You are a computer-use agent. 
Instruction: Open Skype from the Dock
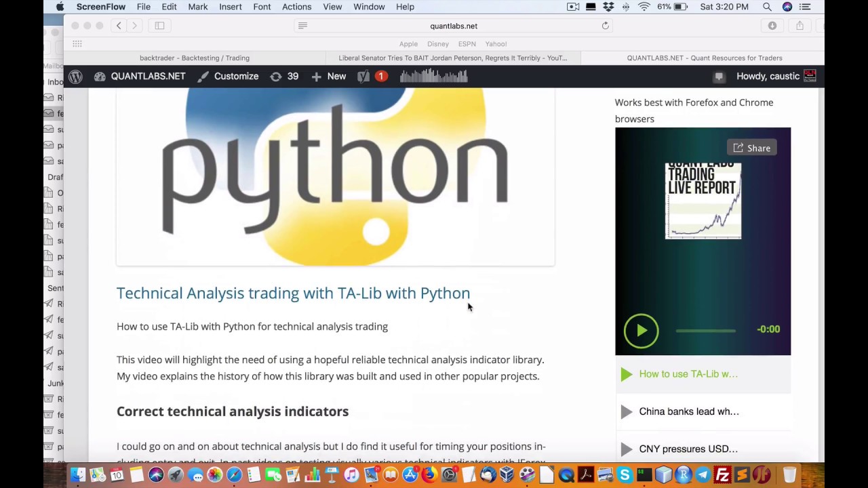[x=625, y=475]
